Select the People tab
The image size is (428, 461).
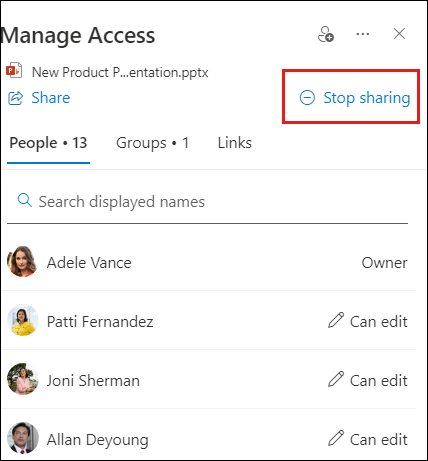[x=48, y=143]
